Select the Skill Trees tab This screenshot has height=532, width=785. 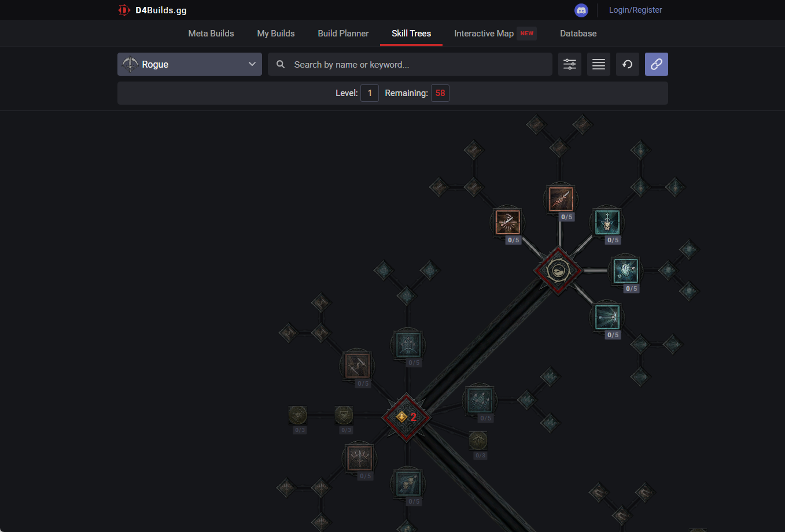[411, 34]
